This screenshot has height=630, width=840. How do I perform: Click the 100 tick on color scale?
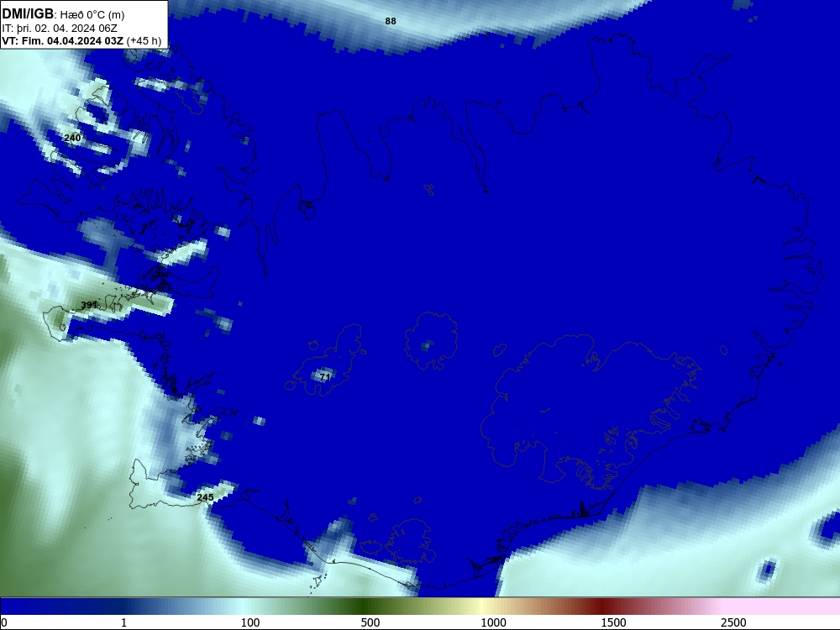pos(250,622)
